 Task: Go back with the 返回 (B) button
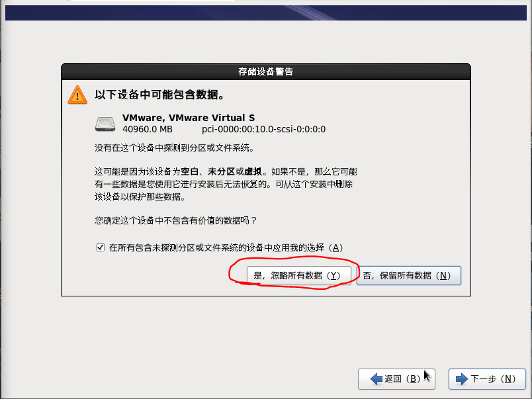coord(396,378)
